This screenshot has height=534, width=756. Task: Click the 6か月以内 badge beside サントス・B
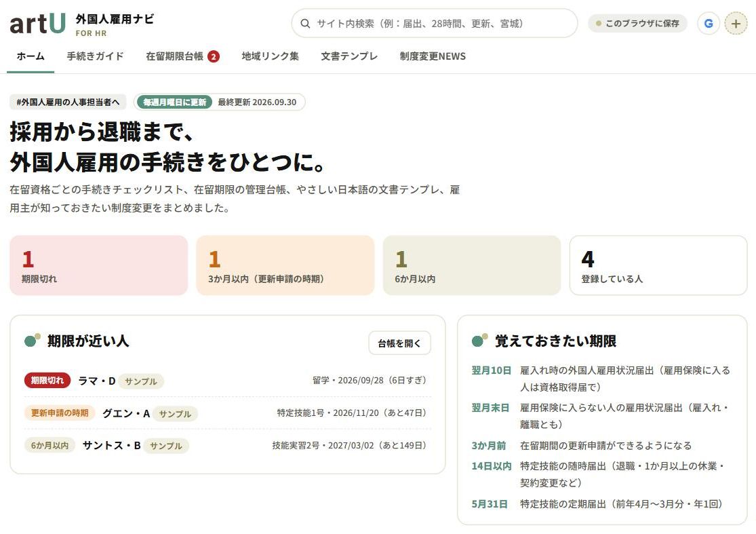[x=49, y=445]
